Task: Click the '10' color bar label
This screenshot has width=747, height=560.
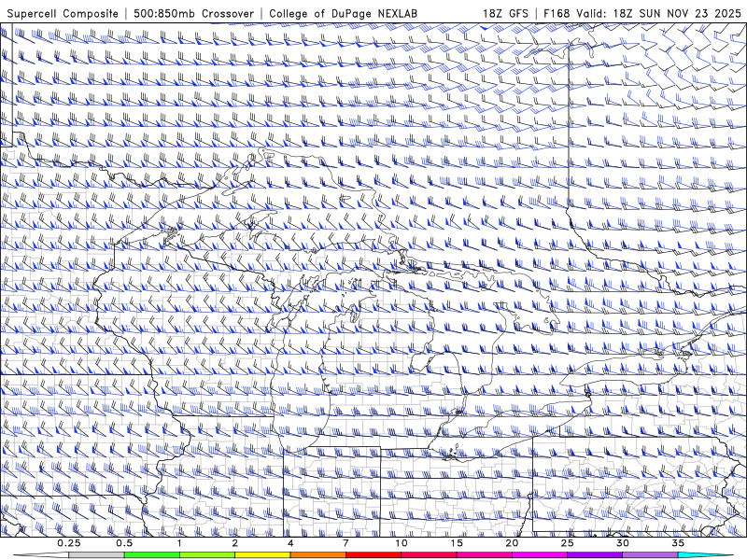Action: point(402,543)
